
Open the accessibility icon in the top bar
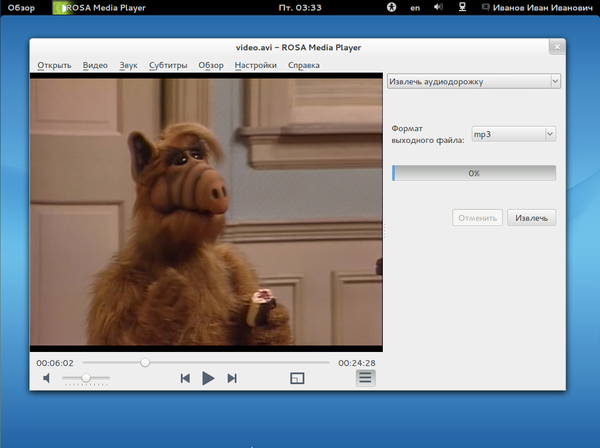[391, 7]
